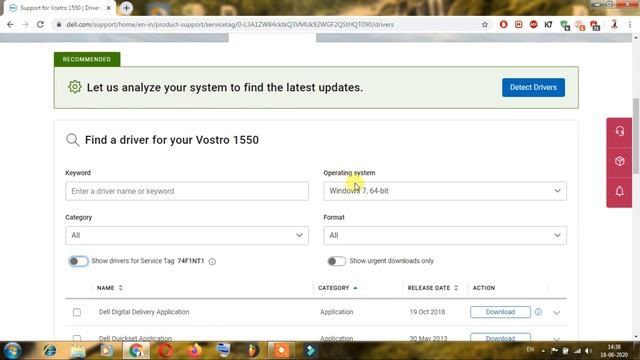Click the package box icon in sidebar
The width and height of the screenshot is (640, 360).
click(619, 161)
